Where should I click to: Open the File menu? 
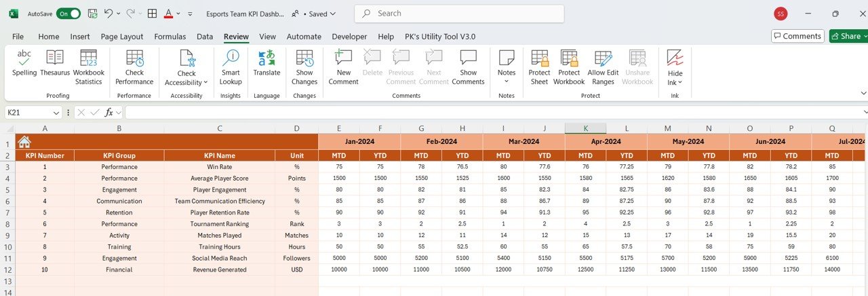pos(18,37)
